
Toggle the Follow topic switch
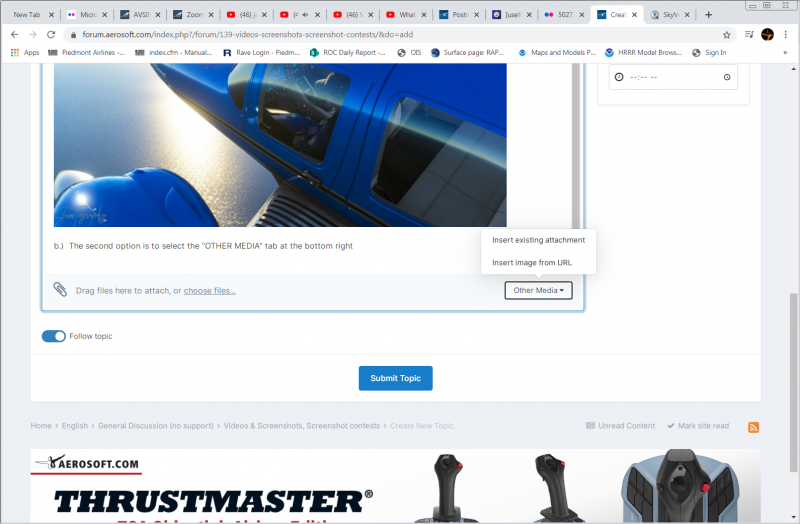(x=54, y=336)
